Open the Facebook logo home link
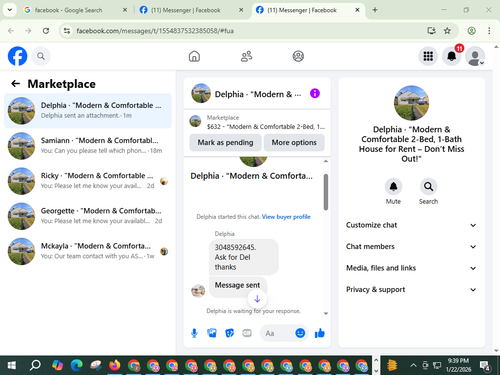Image resolution: width=500 pixels, height=375 pixels. [17, 56]
